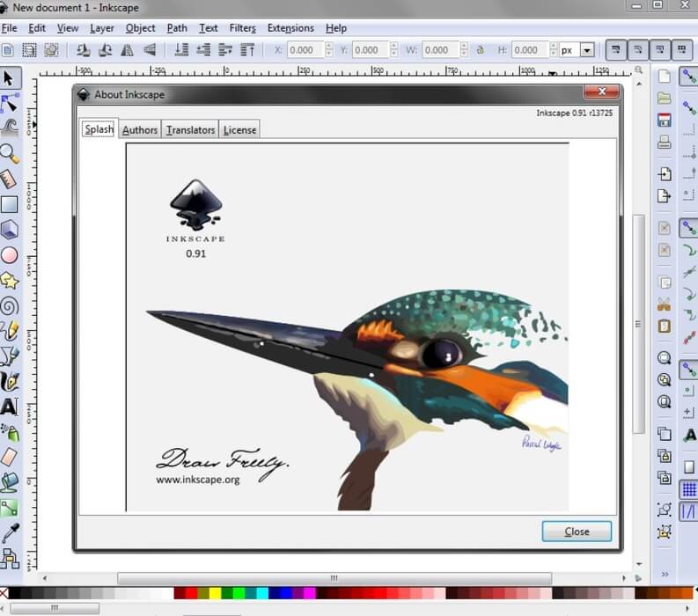
Task: Switch to the Authors tab
Action: [140, 130]
